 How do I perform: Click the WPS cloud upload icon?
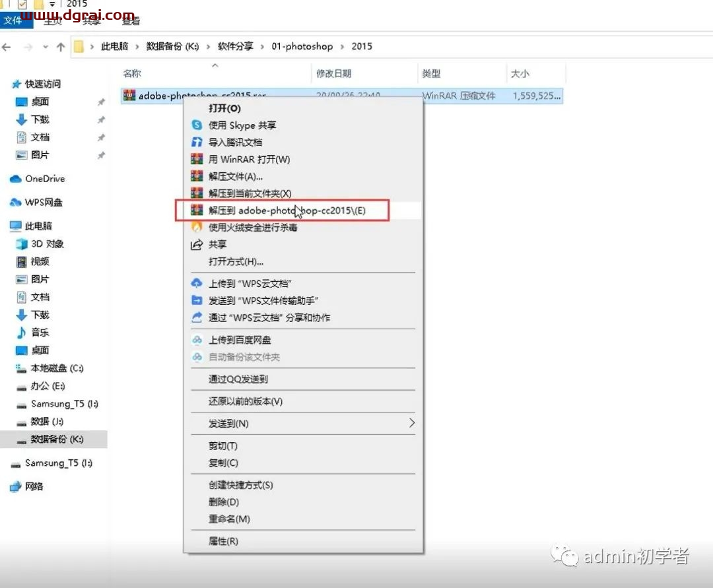tap(197, 283)
